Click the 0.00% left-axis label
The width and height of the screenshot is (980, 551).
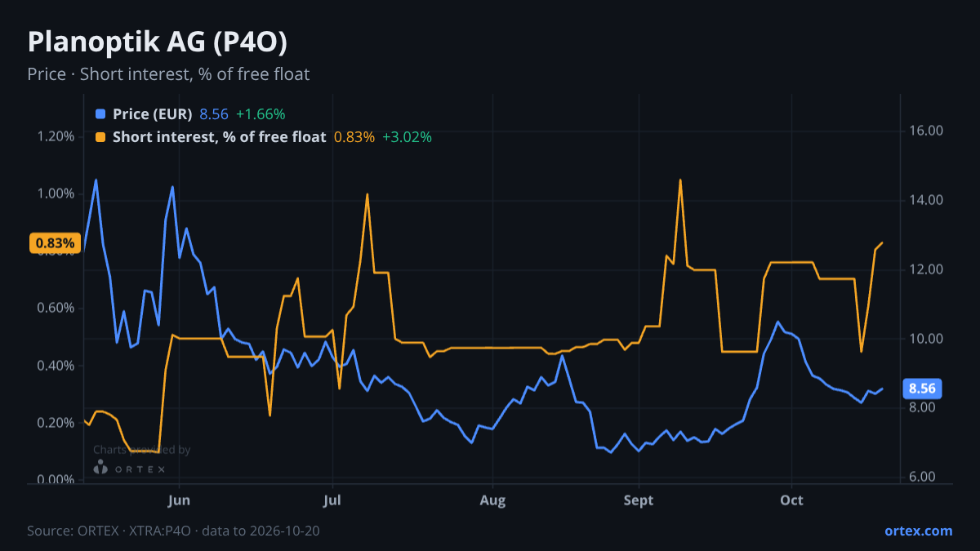coord(56,480)
